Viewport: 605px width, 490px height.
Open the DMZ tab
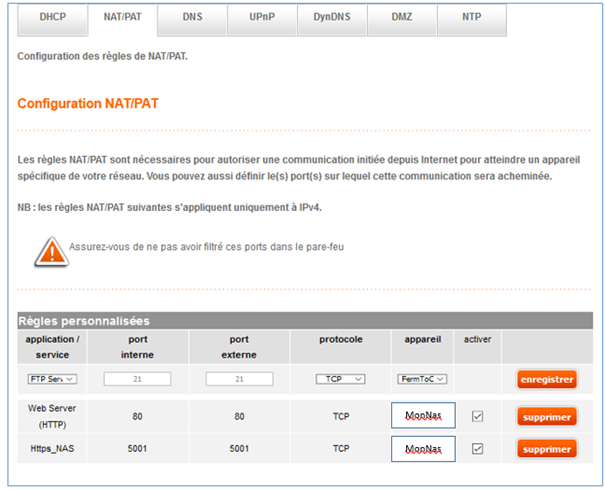402,18
